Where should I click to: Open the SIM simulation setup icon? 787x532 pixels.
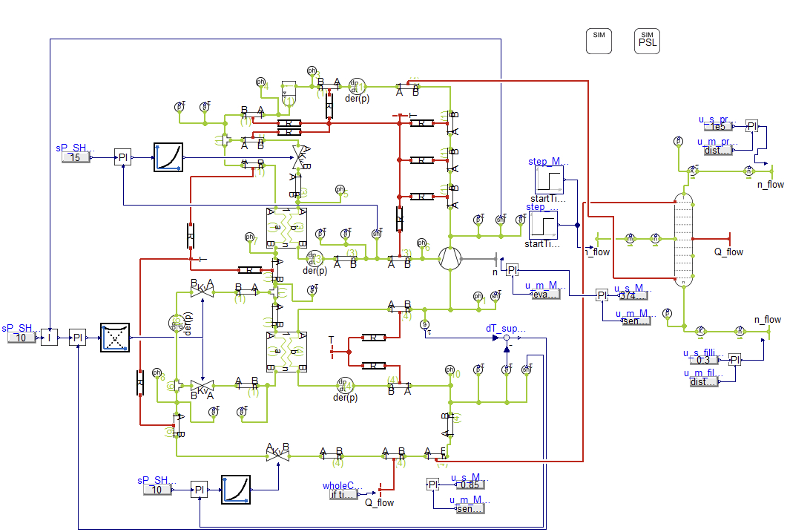click(599, 41)
